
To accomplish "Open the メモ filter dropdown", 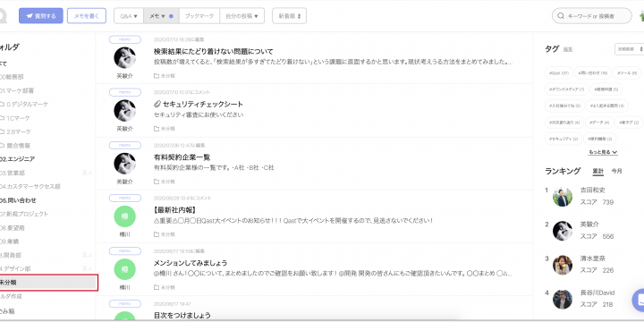I will tap(161, 15).
